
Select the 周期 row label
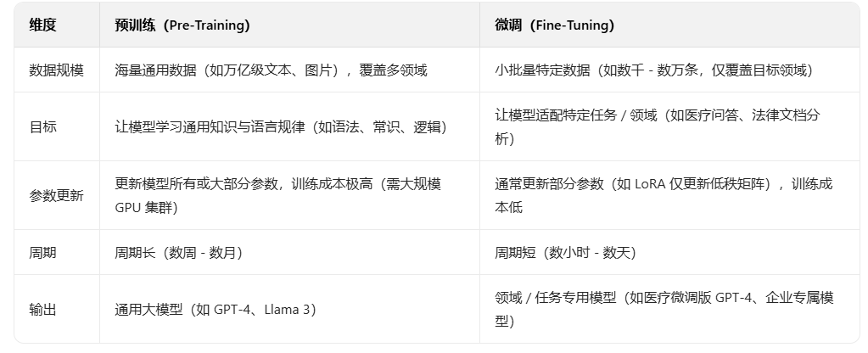click(x=42, y=253)
